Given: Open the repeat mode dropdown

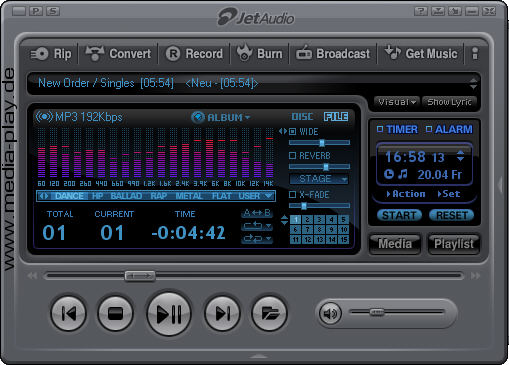Looking at the screenshot, I should click(x=257, y=226).
